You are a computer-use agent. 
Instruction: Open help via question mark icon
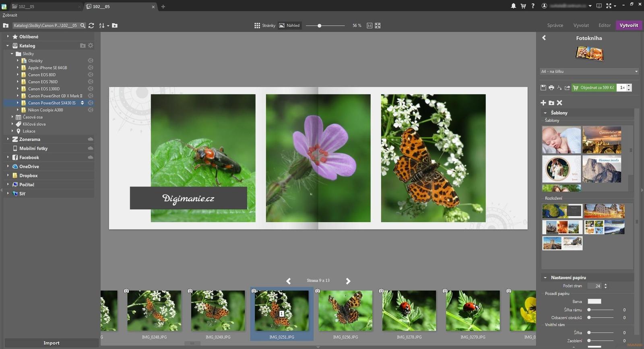(533, 6)
